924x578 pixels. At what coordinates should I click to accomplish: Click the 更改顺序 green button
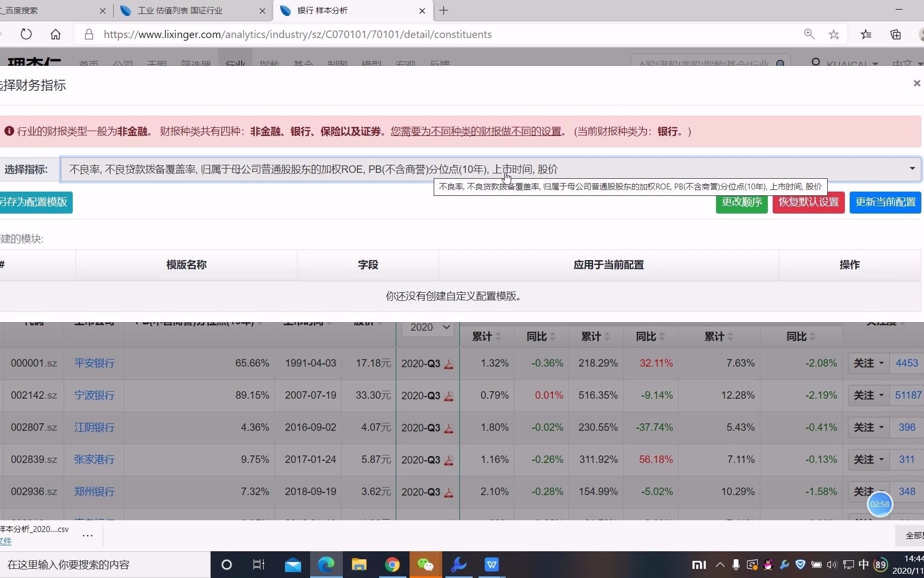(x=742, y=202)
